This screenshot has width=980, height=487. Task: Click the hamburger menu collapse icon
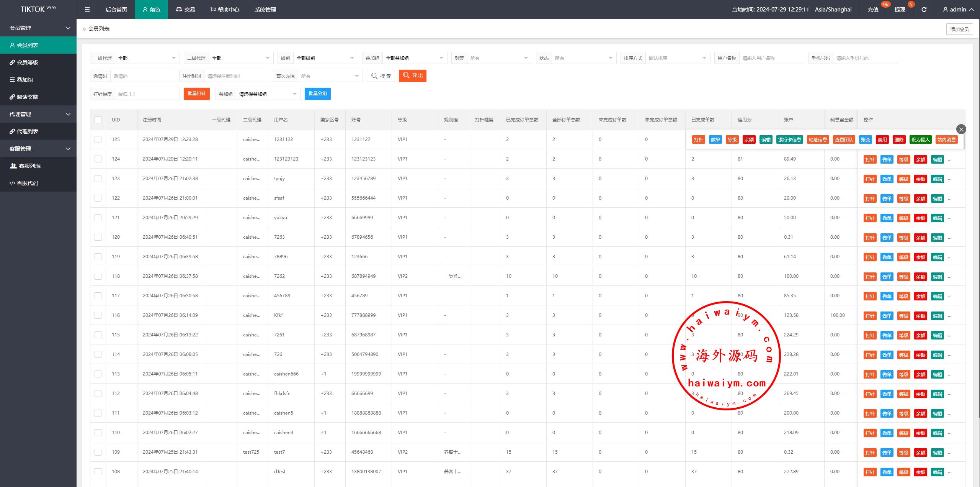tap(87, 10)
